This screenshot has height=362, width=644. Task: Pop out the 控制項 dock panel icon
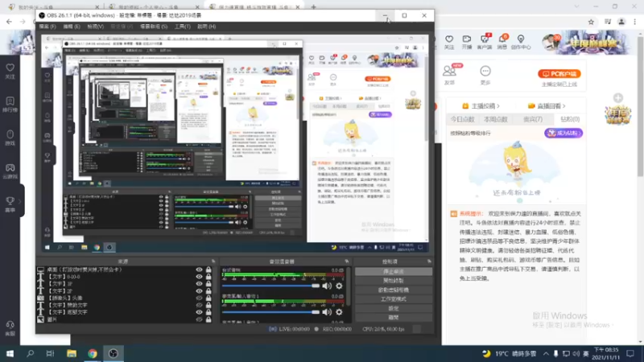click(429, 261)
